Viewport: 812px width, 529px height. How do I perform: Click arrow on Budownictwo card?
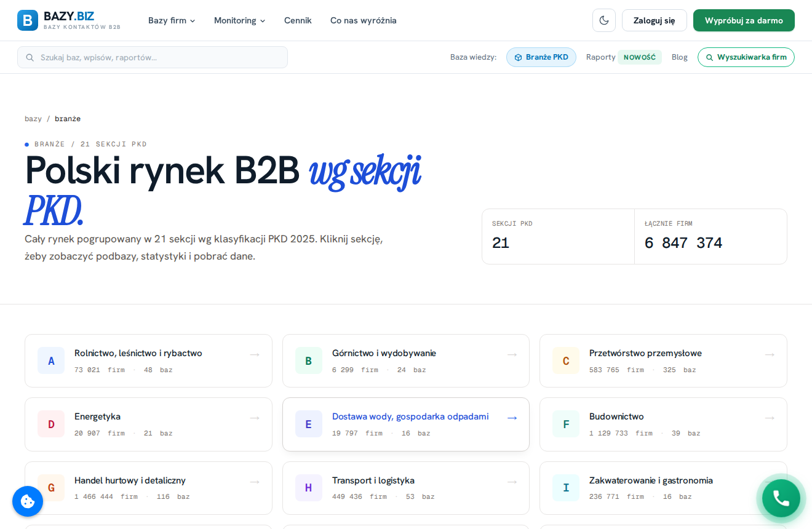tap(770, 418)
